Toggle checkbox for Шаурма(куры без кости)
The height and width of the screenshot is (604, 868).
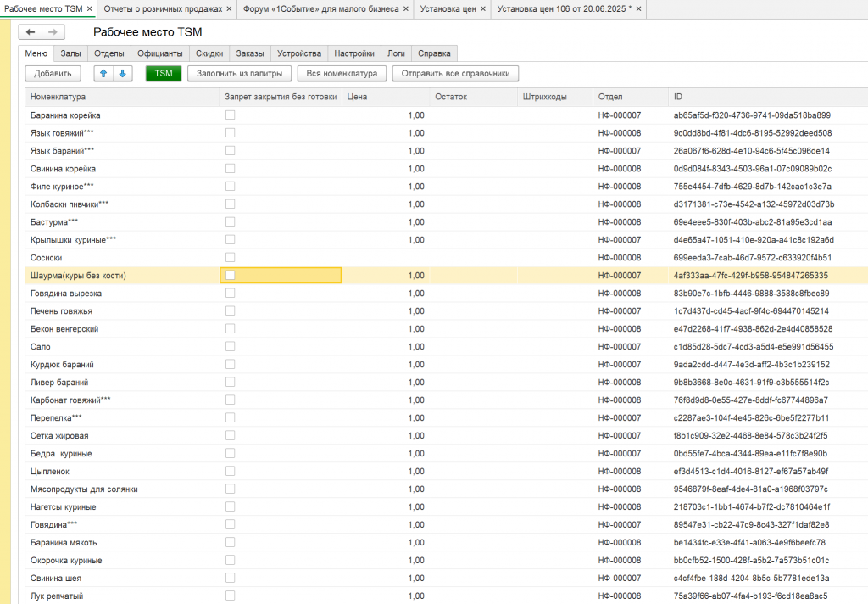pyautogui.click(x=231, y=275)
